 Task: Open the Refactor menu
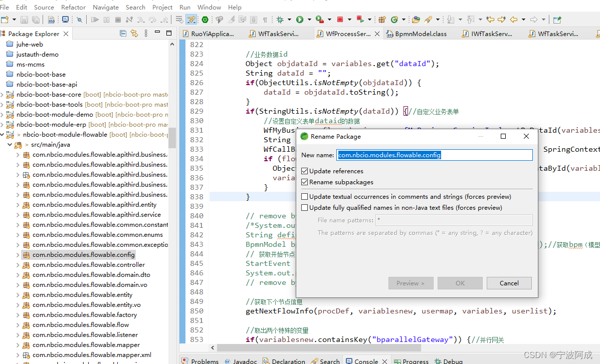[73, 8]
